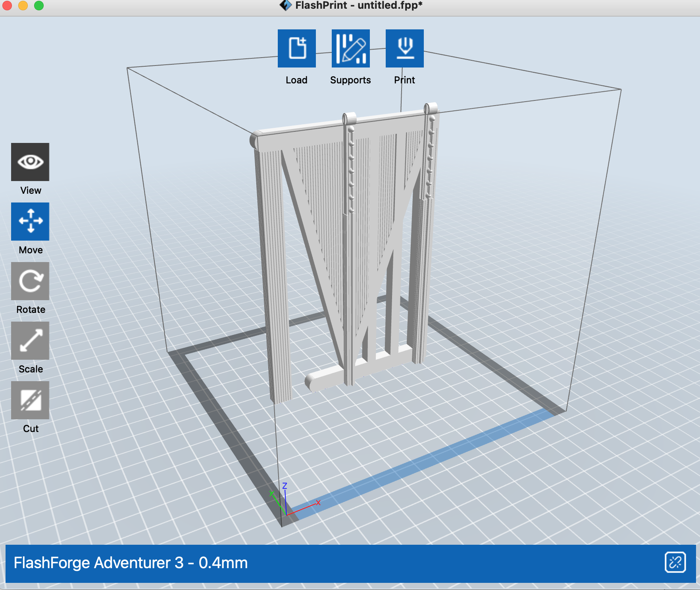The image size is (700, 590).
Task: Choose the Scale tool icon
Action: pos(30,341)
